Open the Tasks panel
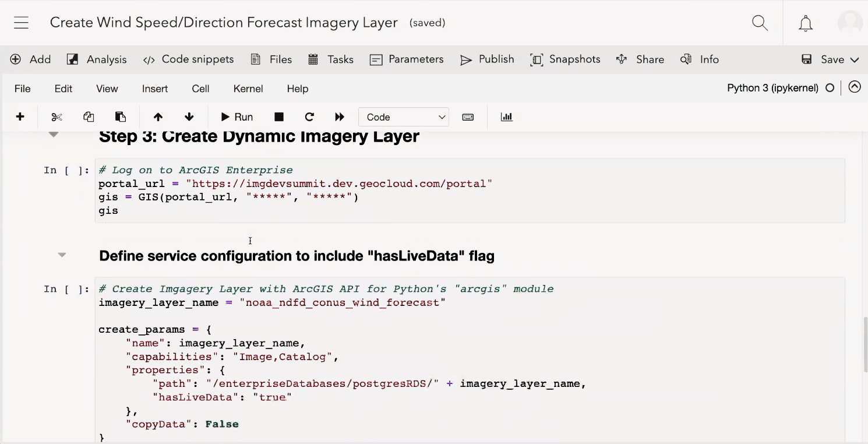 click(330, 59)
